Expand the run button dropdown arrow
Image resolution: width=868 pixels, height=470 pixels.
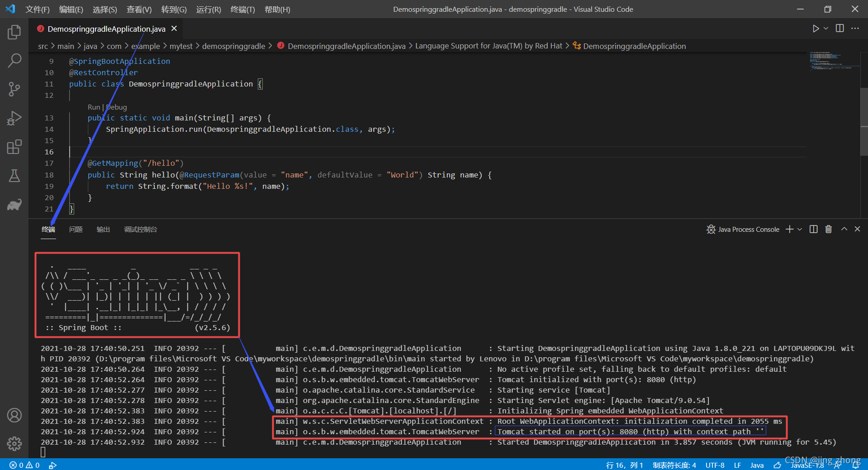point(826,29)
